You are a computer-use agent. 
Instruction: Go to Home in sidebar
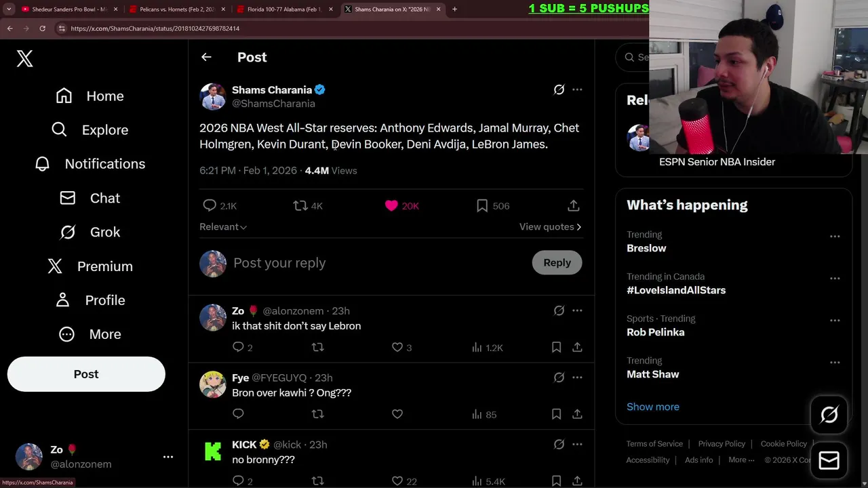pyautogui.click(x=90, y=96)
